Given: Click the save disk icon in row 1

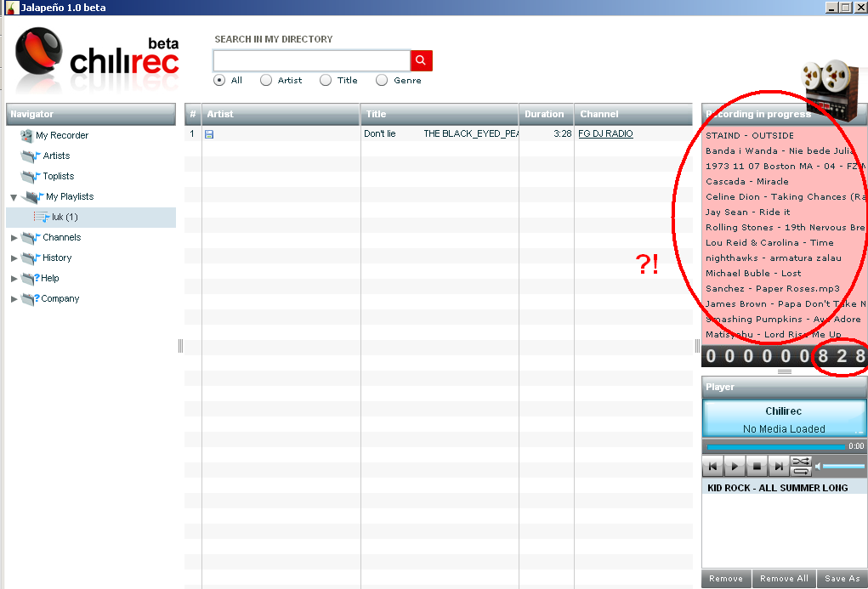Looking at the screenshot, I should click(x=209, y=134).
